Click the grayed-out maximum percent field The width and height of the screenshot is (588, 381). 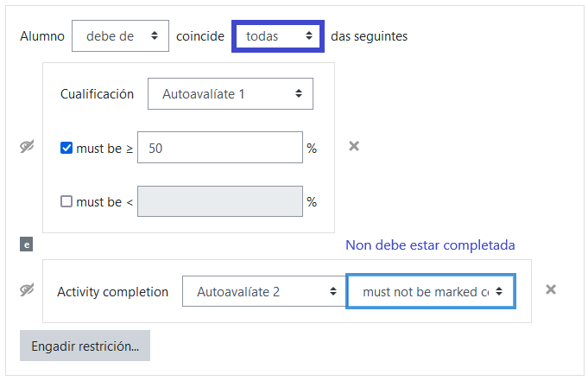220,202
